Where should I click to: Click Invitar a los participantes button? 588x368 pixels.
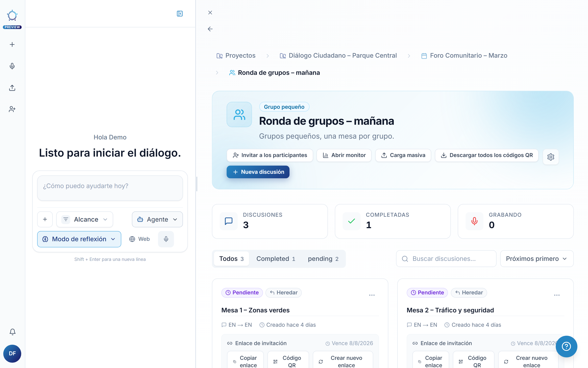[270, 155]
